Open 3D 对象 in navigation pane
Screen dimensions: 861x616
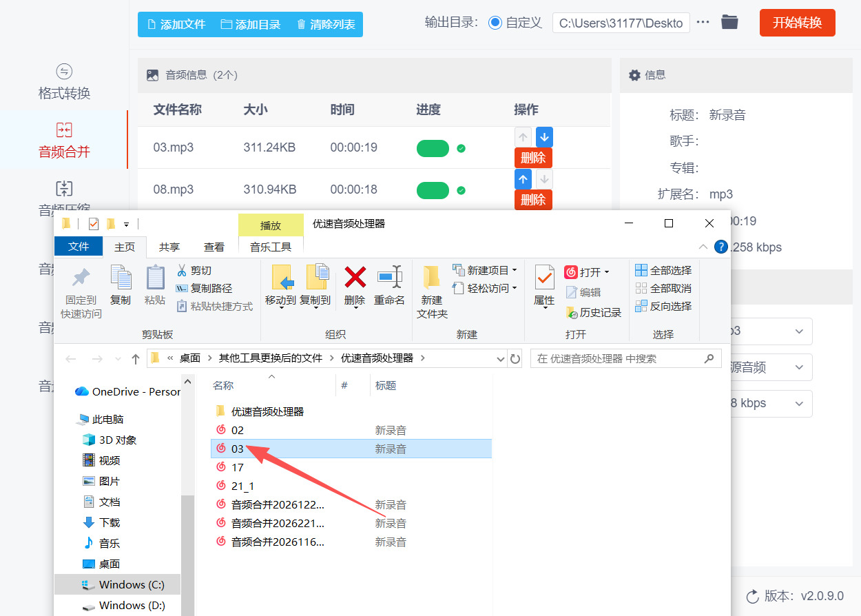tap(110, 440)
